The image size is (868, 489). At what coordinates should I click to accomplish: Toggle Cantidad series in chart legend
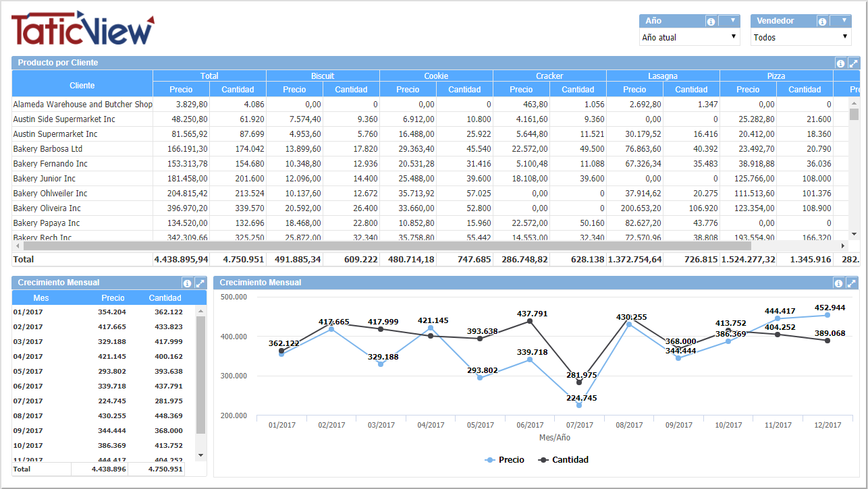tap(564, 460)
